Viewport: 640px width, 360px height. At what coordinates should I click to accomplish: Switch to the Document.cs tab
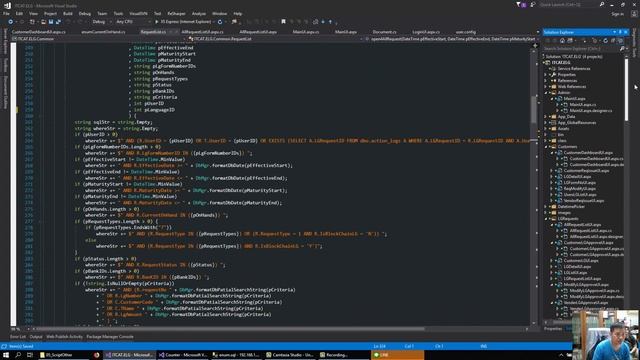click(384, 32)
